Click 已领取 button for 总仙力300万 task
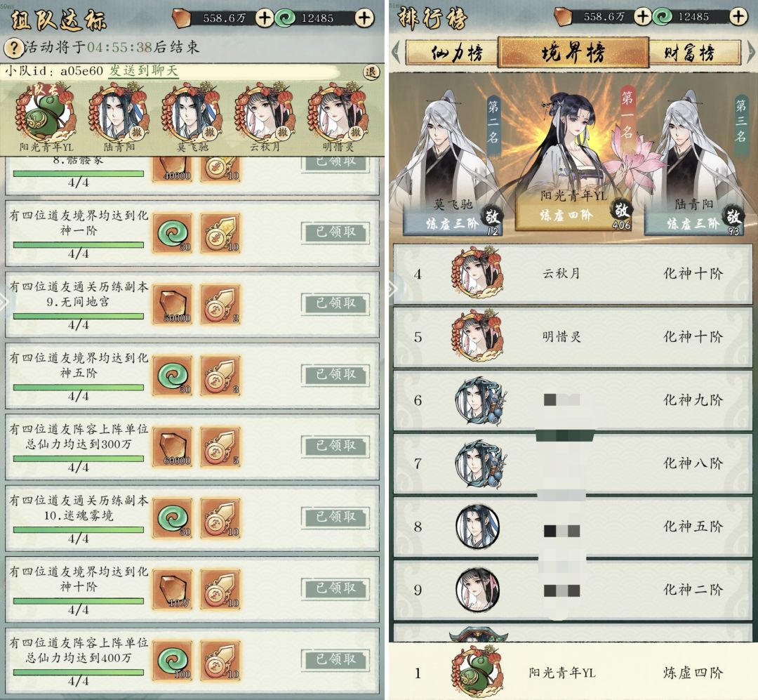The height and width of the screenshot is (700, 758). tap(335, 446)
